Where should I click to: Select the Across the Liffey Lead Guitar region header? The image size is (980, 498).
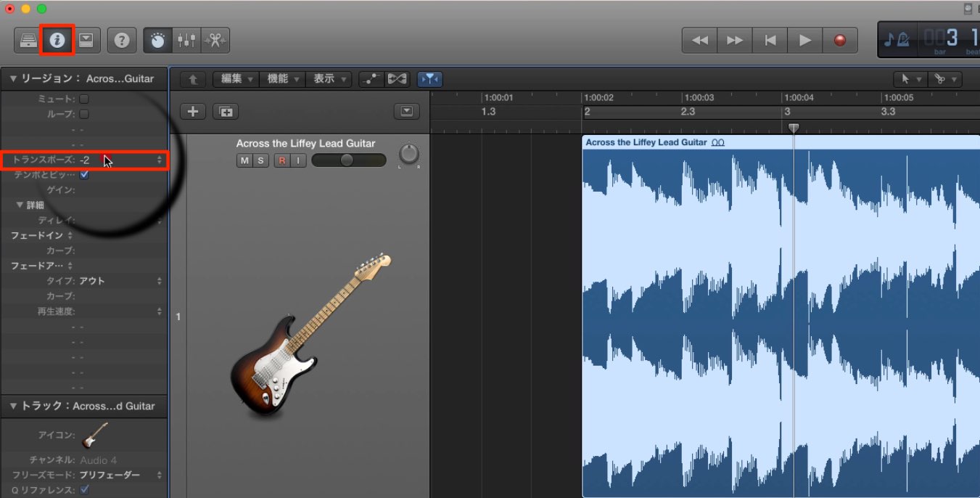point(781,142)
